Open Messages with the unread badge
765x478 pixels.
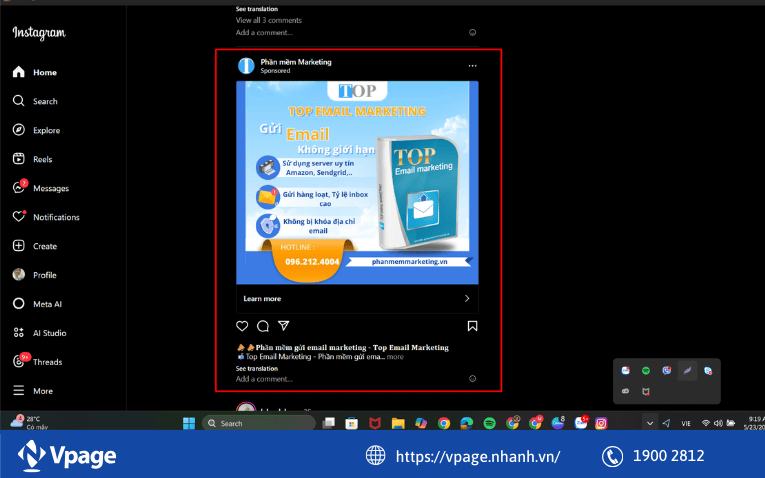coord(40,188)
